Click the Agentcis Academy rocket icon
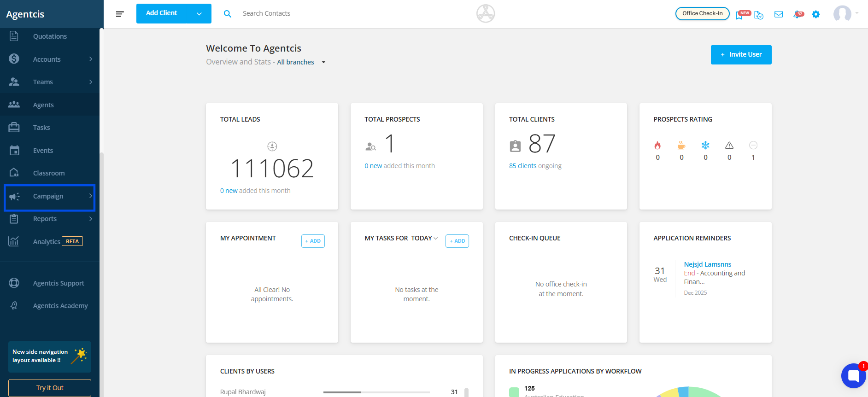 coord(14,305)
